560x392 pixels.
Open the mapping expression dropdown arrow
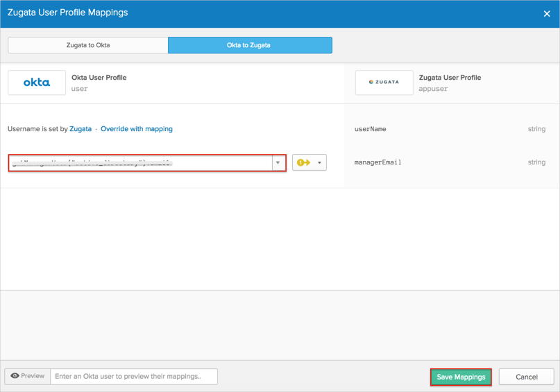278,163
